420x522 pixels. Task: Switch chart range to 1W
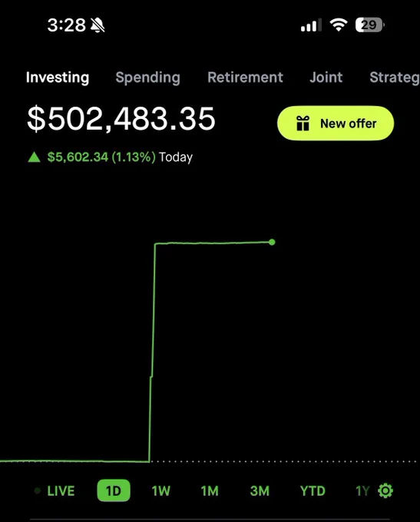tap(161, 491)
